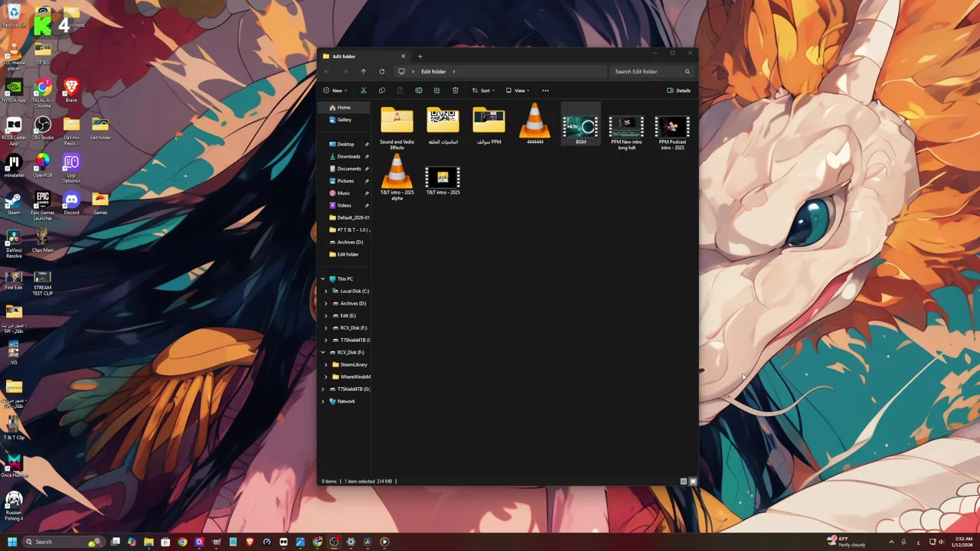Select the 4444444 VLC media file
This screenshot has width=980, height=551.
[x=535, y=124]
